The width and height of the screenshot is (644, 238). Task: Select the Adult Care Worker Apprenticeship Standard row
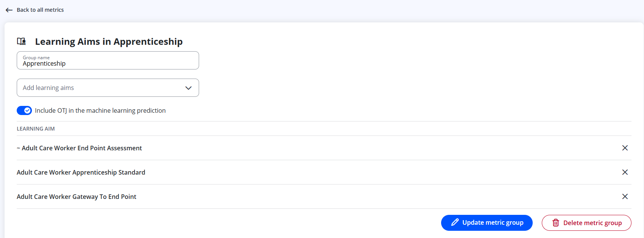pyautogui.click(x=324, y=172)
